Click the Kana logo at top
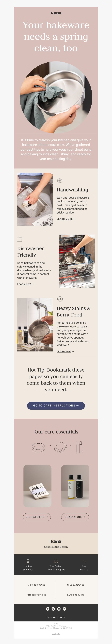 point(56,13)
